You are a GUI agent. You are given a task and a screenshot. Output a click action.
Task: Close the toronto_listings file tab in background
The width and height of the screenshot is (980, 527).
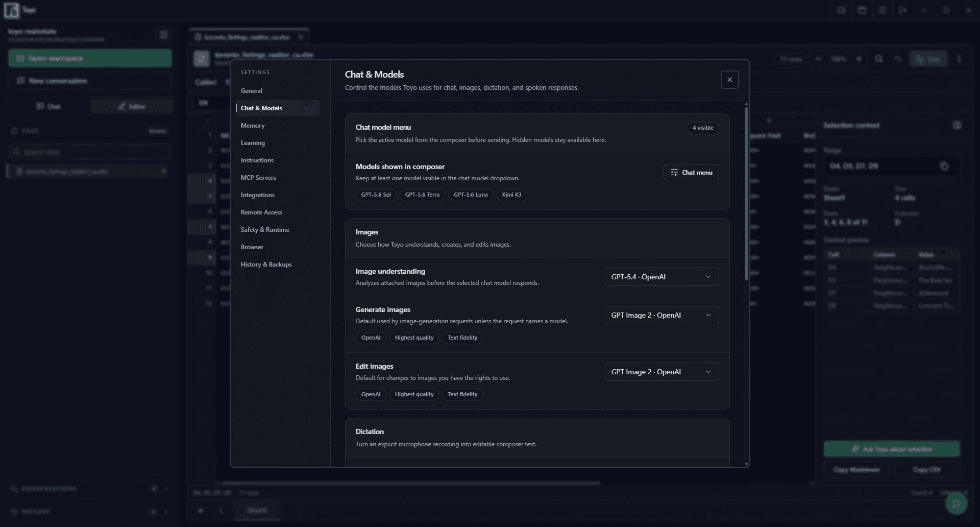(x=301, y=37)
